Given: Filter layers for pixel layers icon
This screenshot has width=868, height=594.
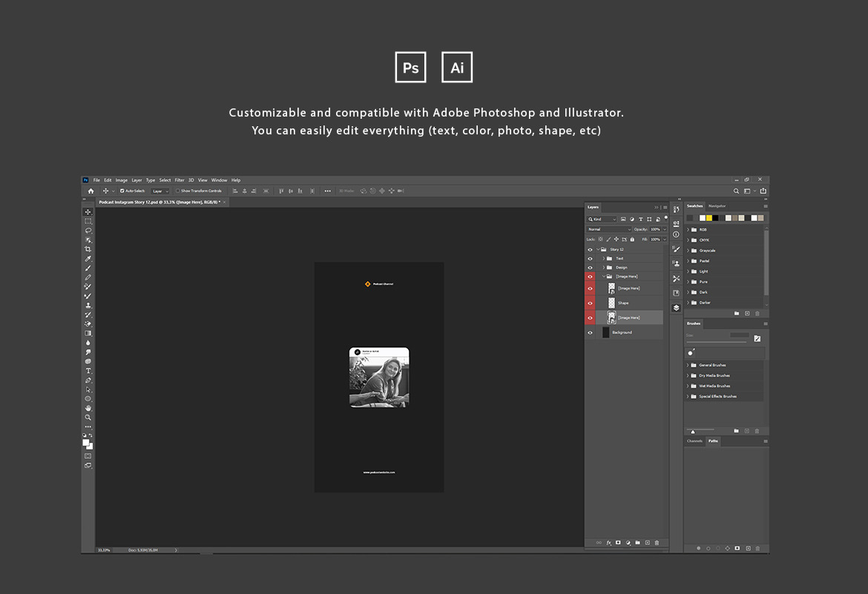Looking at the screenshot, I should click(x=623, y=220).
